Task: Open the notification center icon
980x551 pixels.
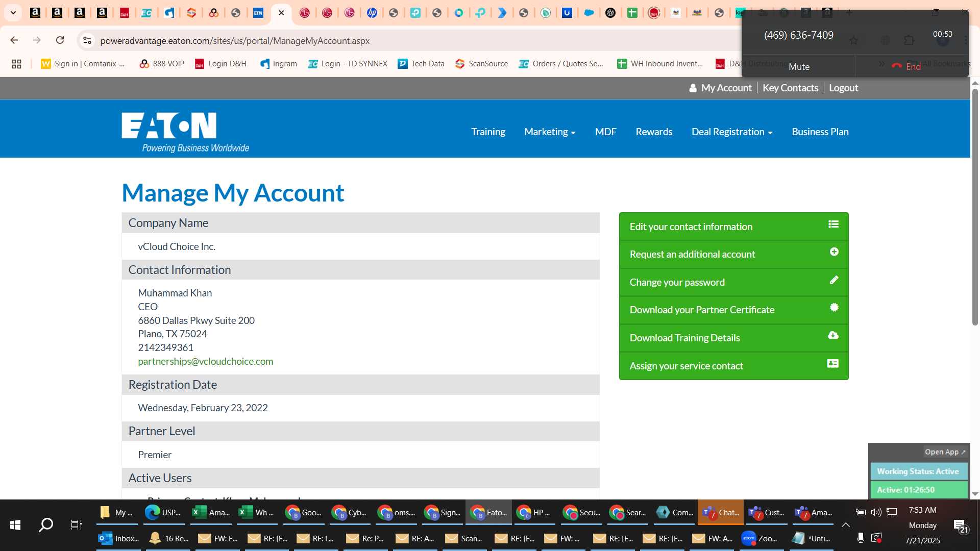Action: point(960,525)
